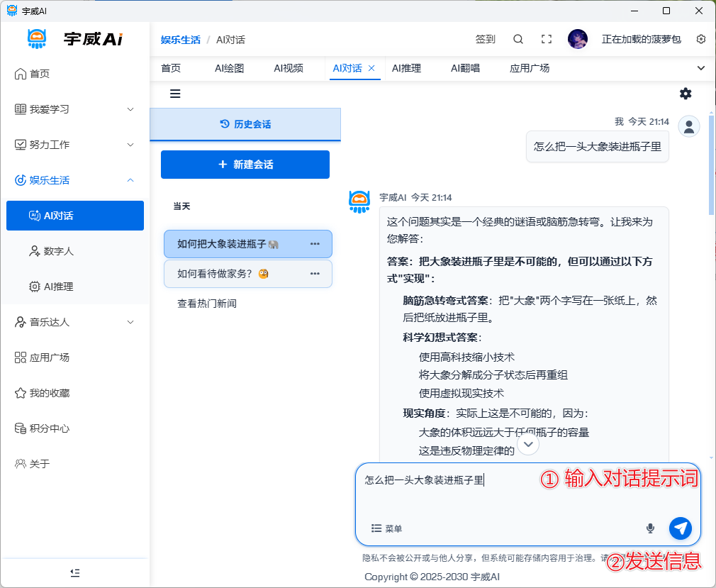716x588 pixels.
Task: Collapse the left sidebar toggle at bottom
Action: (x=75, y=572)
